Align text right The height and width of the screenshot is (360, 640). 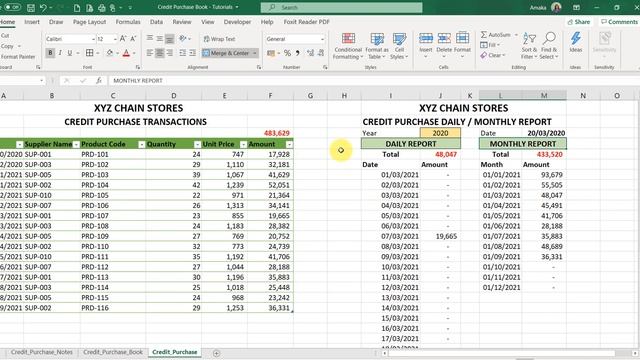(x=169, y=53)
